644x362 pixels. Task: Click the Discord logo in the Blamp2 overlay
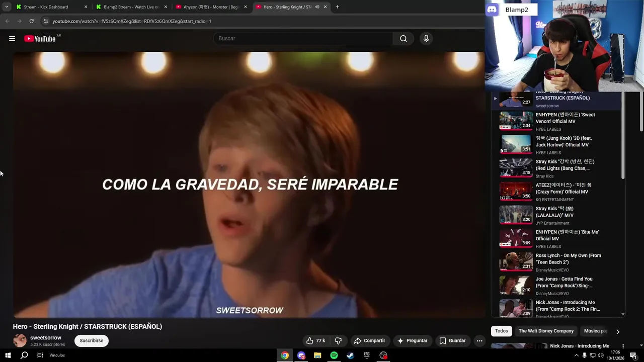pyautogui.click(x=492, y=10)
